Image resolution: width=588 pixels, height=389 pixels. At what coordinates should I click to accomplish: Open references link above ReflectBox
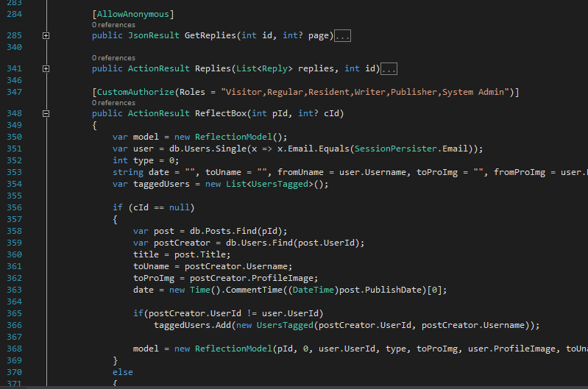113,103
